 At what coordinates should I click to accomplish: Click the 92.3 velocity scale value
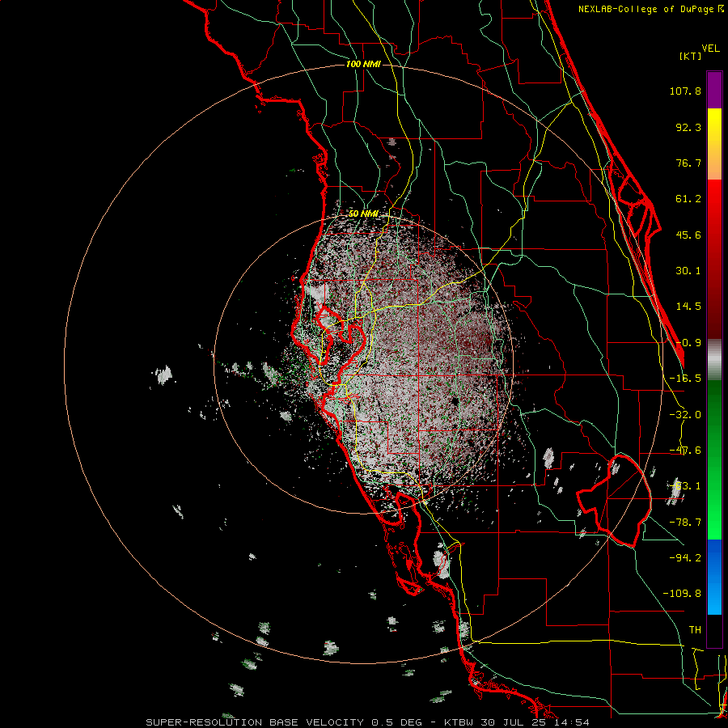[x=688, y=127]
